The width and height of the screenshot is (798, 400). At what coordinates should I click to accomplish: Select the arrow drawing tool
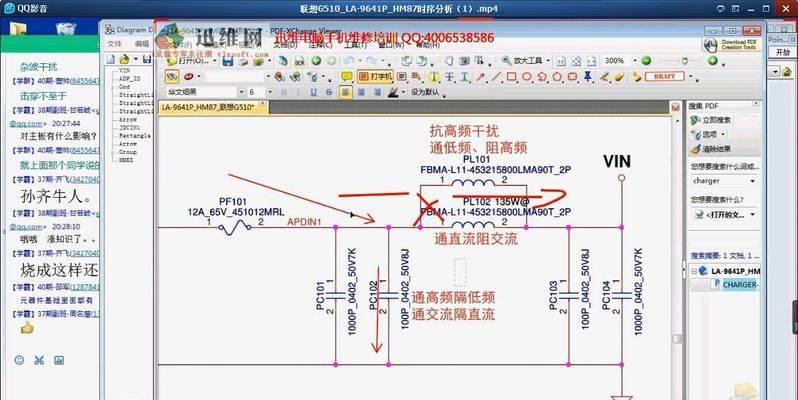(480, 77)
